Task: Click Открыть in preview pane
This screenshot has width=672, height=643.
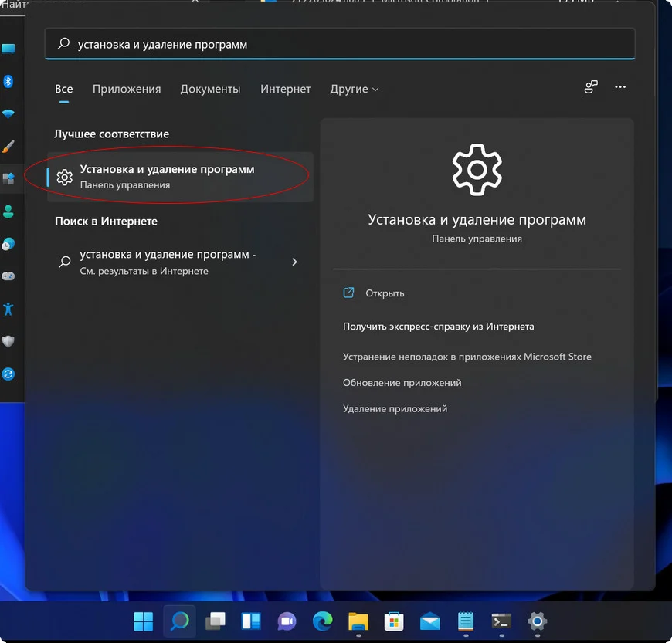Action: (x=385, y=293)
